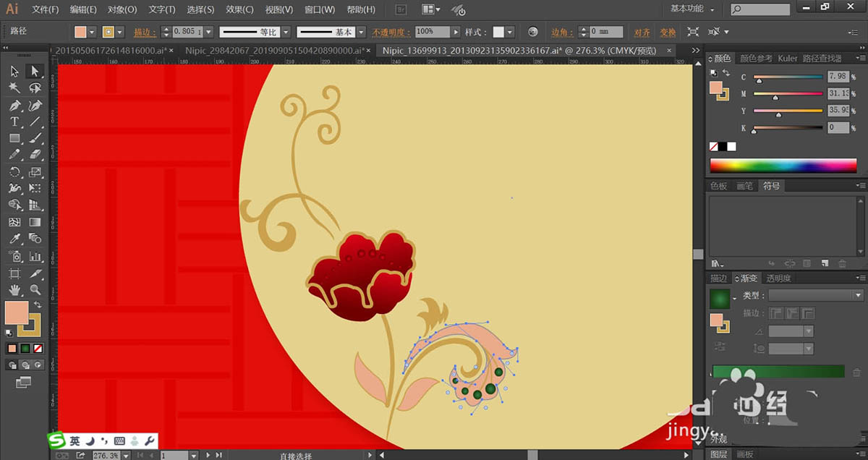Viewport: 868px width, 460px height.
Task: Select the Pen tool
Action: (x=14, y=105)
